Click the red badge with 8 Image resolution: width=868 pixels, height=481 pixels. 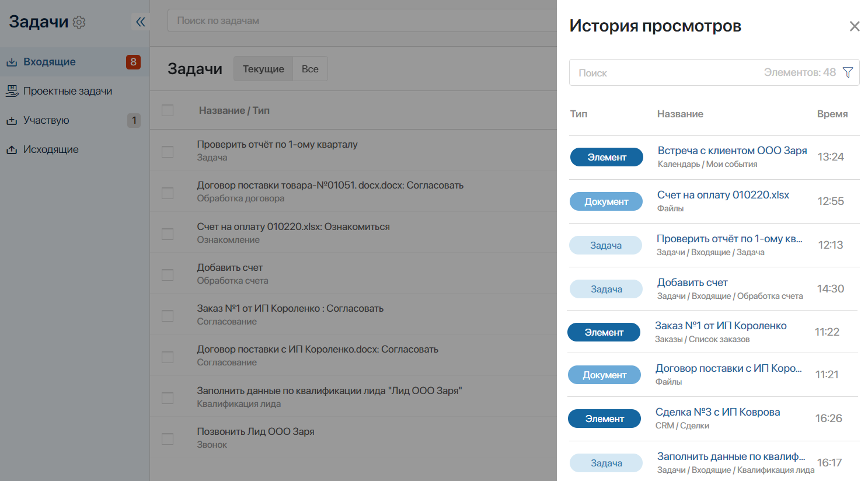tap(133, 62)
